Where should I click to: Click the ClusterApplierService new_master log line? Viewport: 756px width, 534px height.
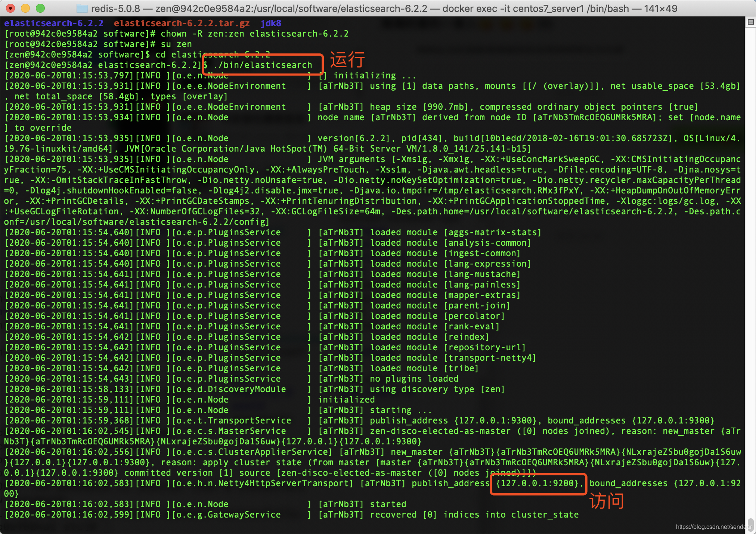tap(372, 462)
